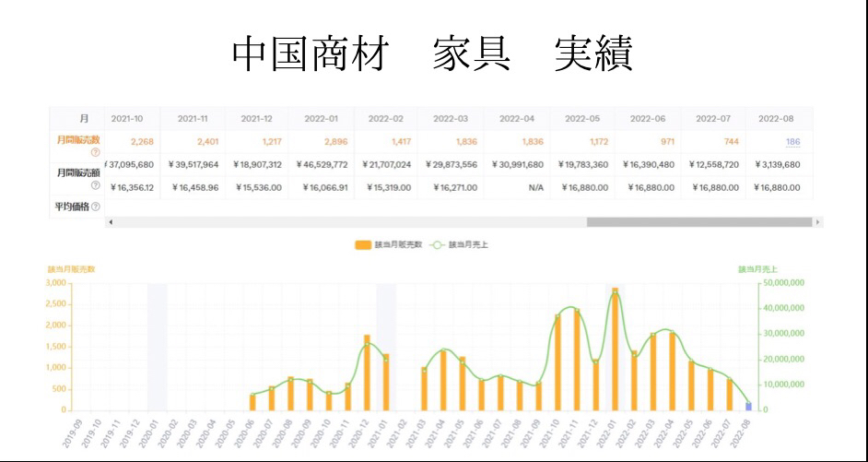Image resolution: width=868 pixels, height=462 pixels.
Task: Click the 2,896 sales count for 2022-01
Action: [x=336, y=142]
